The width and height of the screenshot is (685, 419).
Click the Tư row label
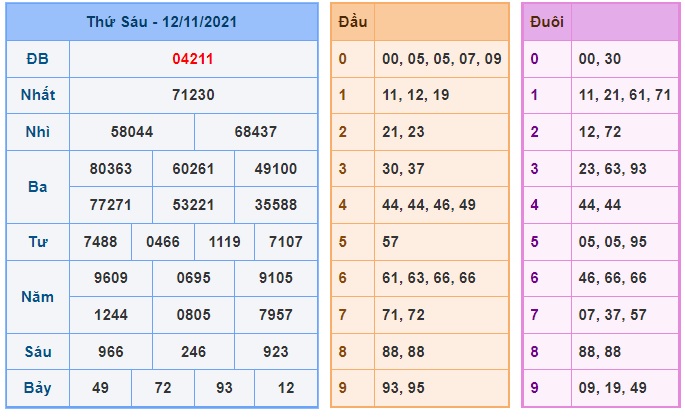[38, 242]
